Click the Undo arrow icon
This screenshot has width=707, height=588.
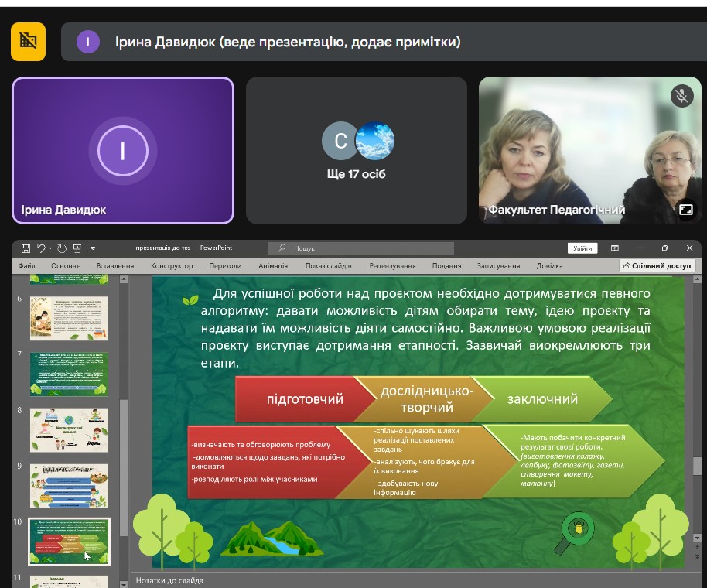41,248
